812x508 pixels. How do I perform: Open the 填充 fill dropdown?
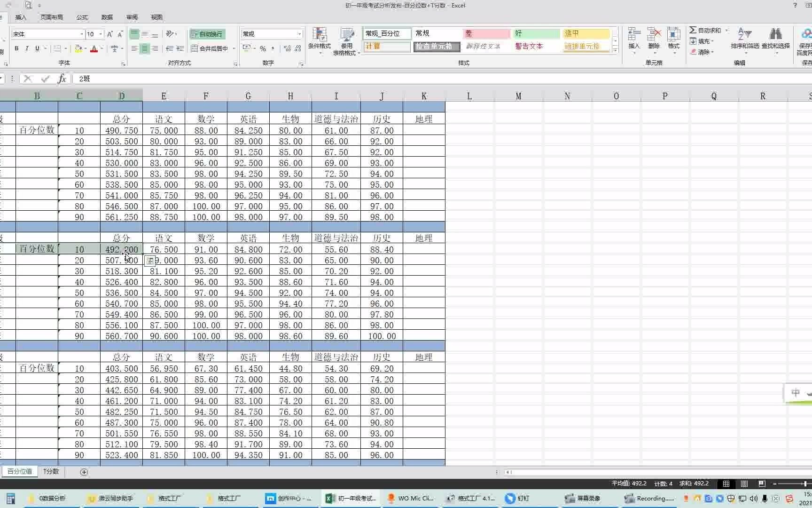tap(703, 41)
